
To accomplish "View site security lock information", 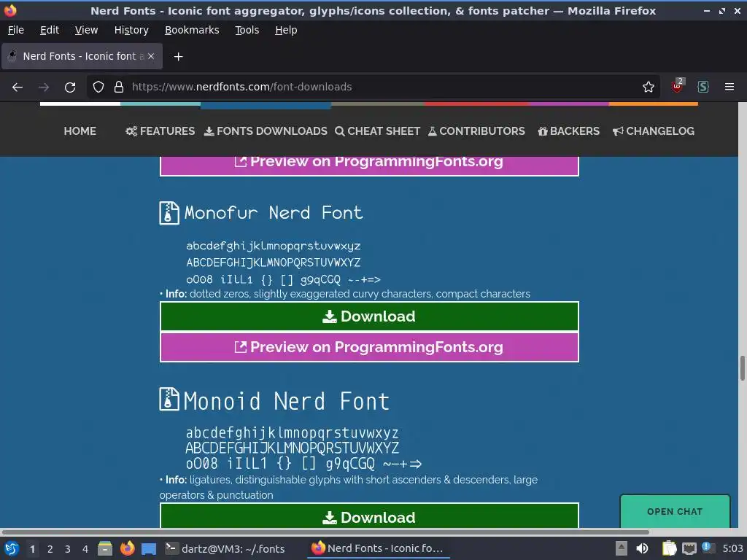I will pyautogui.click(x=119, y=87).
